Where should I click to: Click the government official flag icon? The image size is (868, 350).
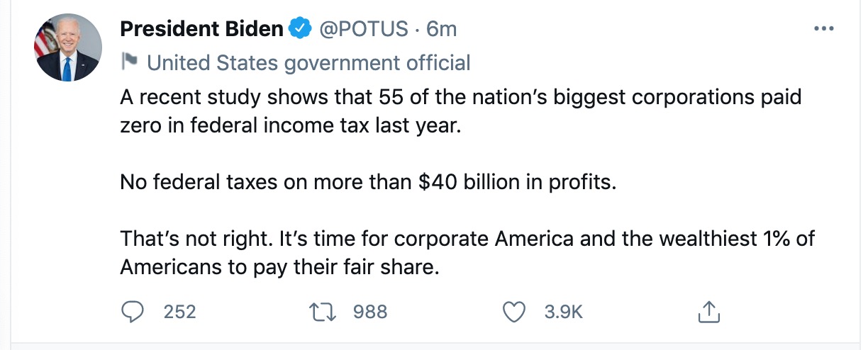click(129, 62)
